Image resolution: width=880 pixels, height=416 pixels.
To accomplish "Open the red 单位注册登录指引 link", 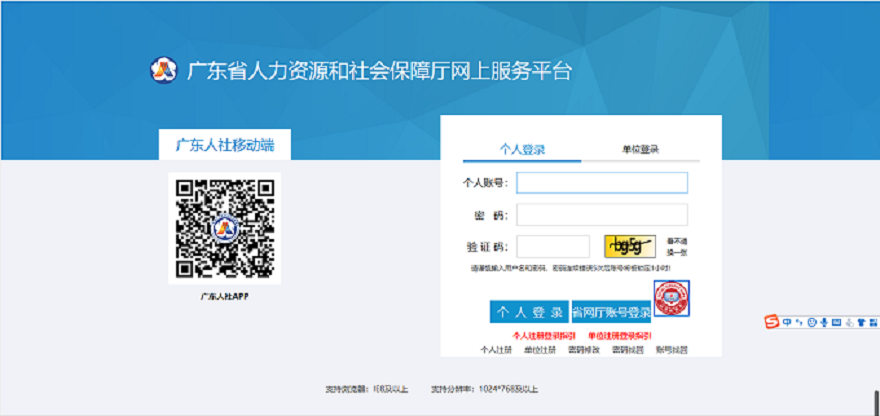I will point(620,336).
